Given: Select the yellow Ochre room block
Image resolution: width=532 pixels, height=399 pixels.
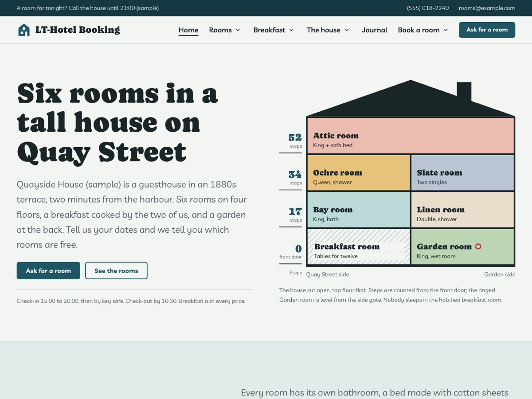Looking at the screenshot, I should click(x=359, y=172).
